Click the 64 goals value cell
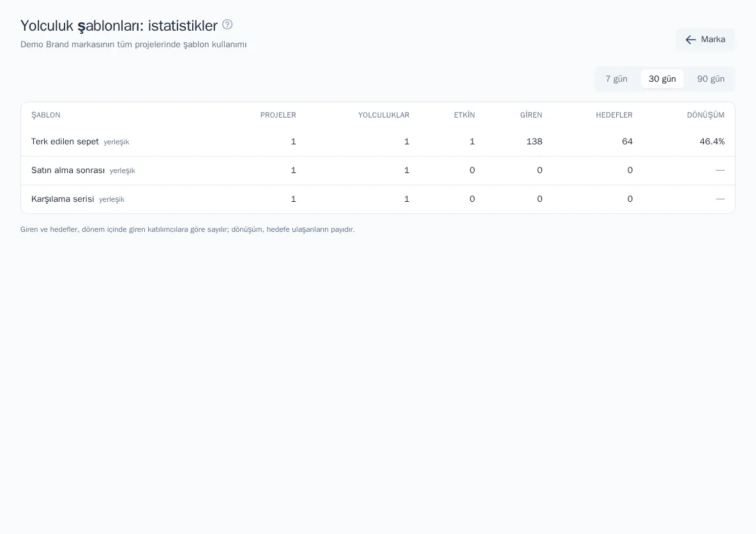Viewport: 756px width, 534px height. coord(627,141)
